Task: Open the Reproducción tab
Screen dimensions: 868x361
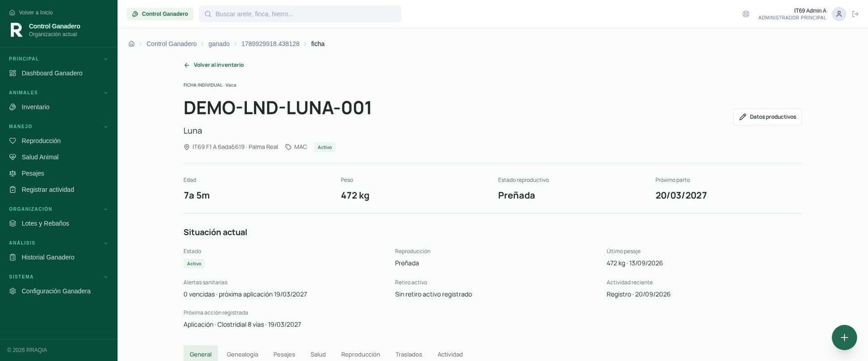Action: pos(360,354)
